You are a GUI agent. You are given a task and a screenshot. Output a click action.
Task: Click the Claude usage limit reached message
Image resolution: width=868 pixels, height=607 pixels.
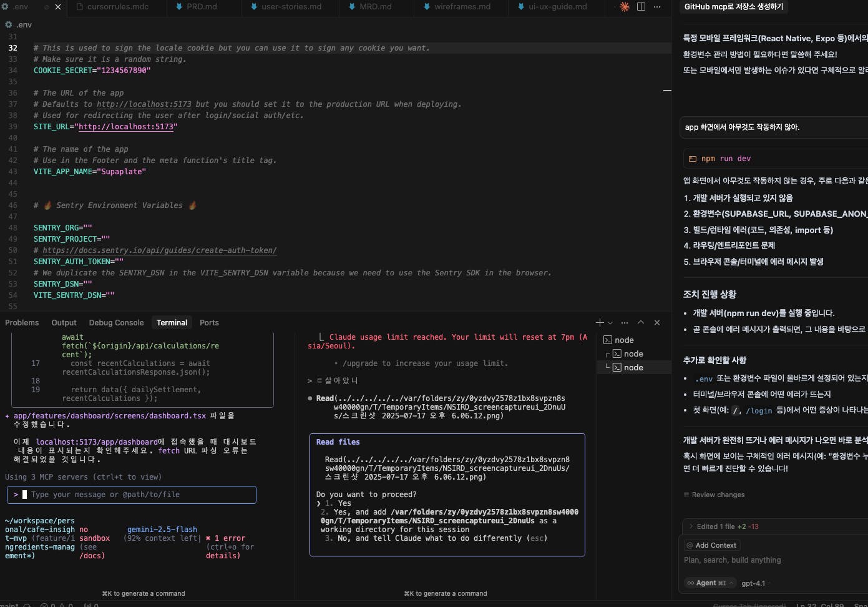tap(447, 342)
